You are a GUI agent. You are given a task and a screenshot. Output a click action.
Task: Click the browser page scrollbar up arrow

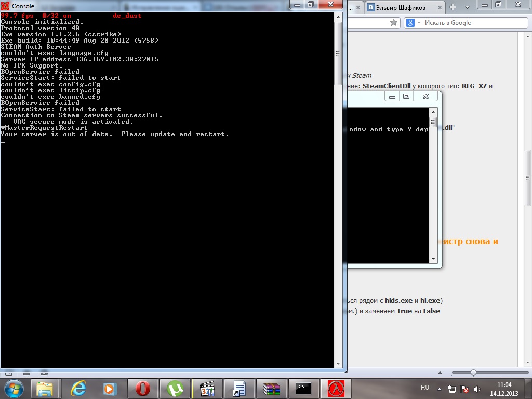point(528,37)
